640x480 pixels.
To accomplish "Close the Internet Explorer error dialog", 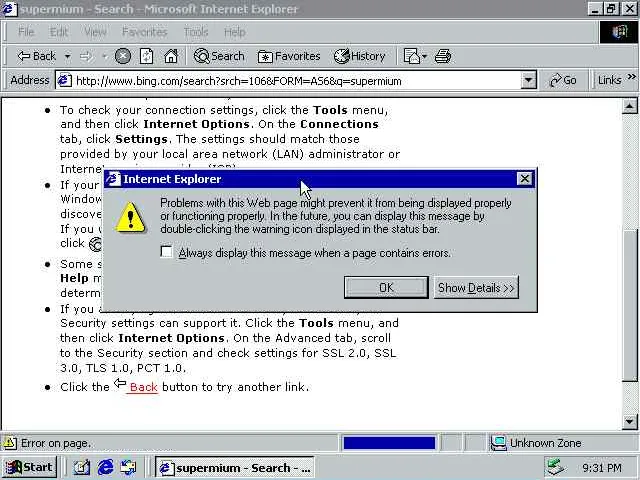I will 524,178.
